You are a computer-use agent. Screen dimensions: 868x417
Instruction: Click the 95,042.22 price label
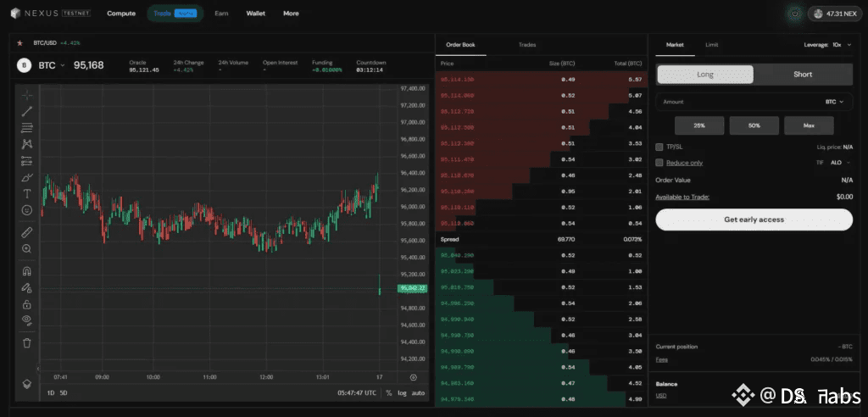pyautogui.click(x=413, y=288)
